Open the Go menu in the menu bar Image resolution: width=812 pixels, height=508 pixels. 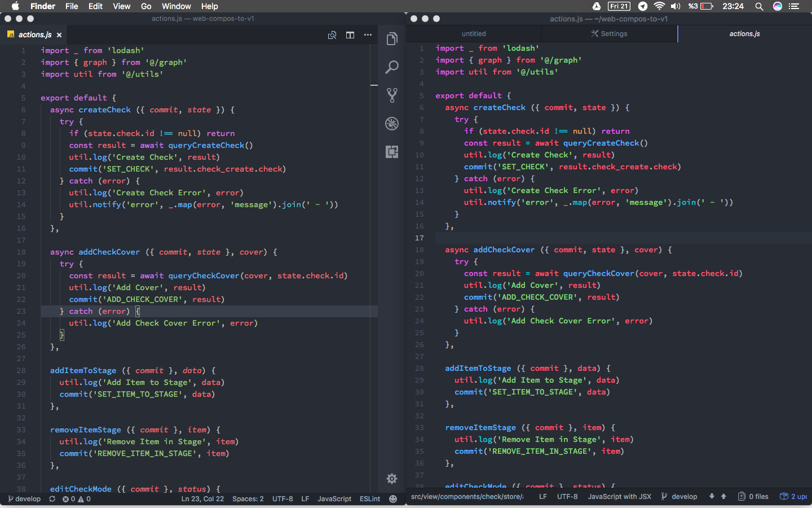[146, 6]
